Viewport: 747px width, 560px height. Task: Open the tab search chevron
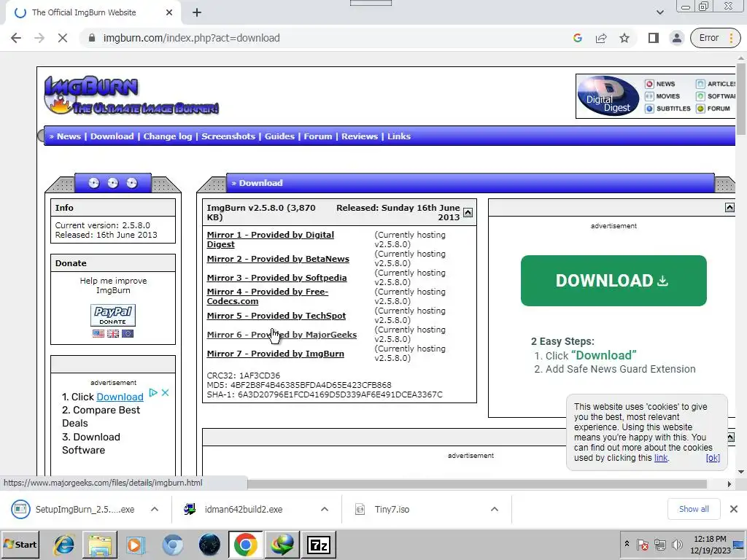659,12
